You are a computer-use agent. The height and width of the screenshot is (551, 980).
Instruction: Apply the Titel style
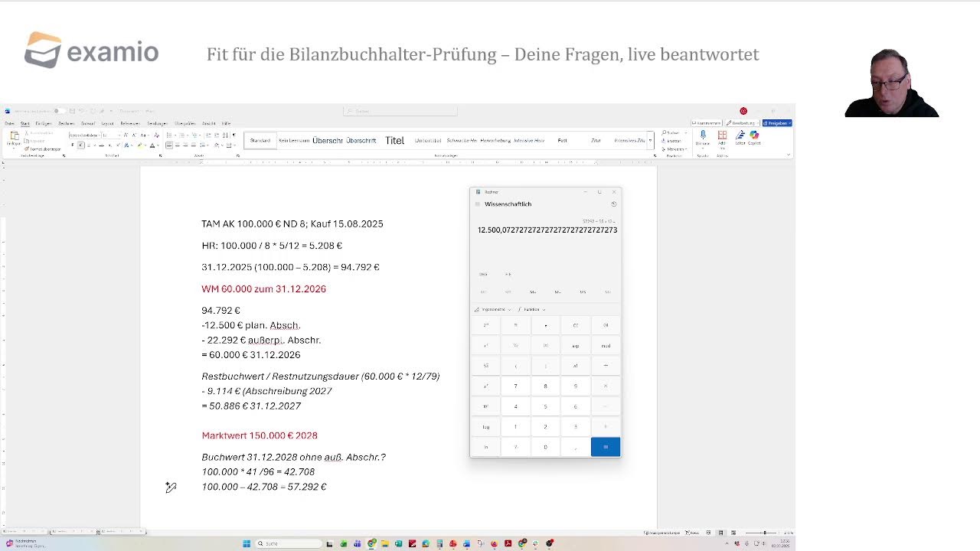[x=394, y=141]
